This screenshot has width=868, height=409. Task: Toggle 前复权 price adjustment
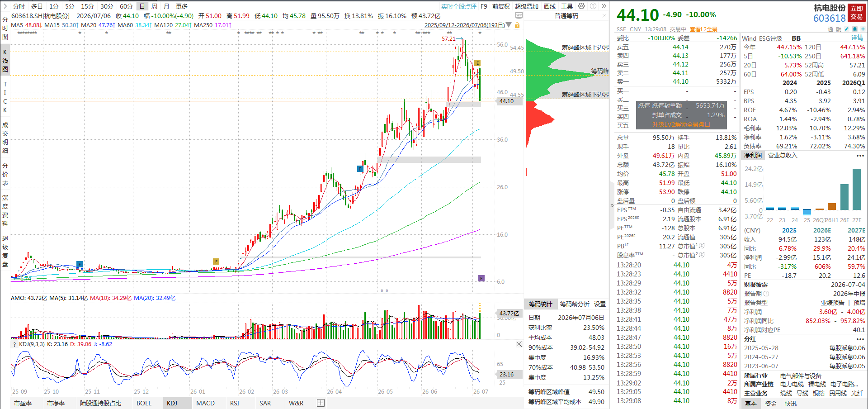(501, 6)
